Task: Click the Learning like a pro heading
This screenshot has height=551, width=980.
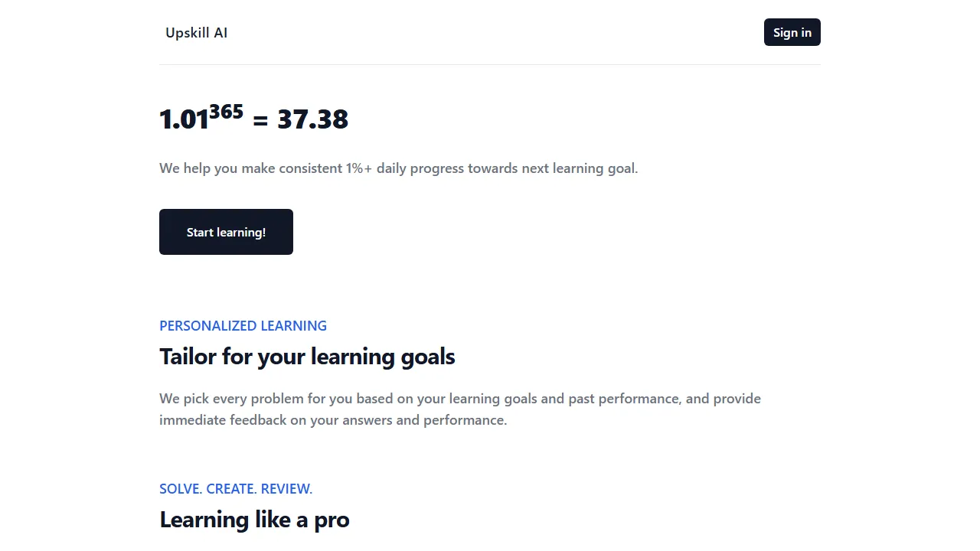Action: 254,520
